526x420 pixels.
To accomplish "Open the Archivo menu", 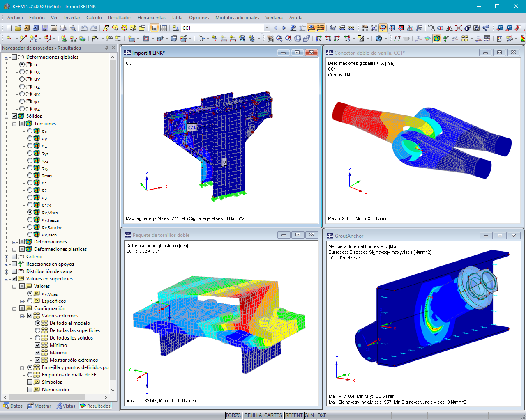I will click(x=15, y=18).
